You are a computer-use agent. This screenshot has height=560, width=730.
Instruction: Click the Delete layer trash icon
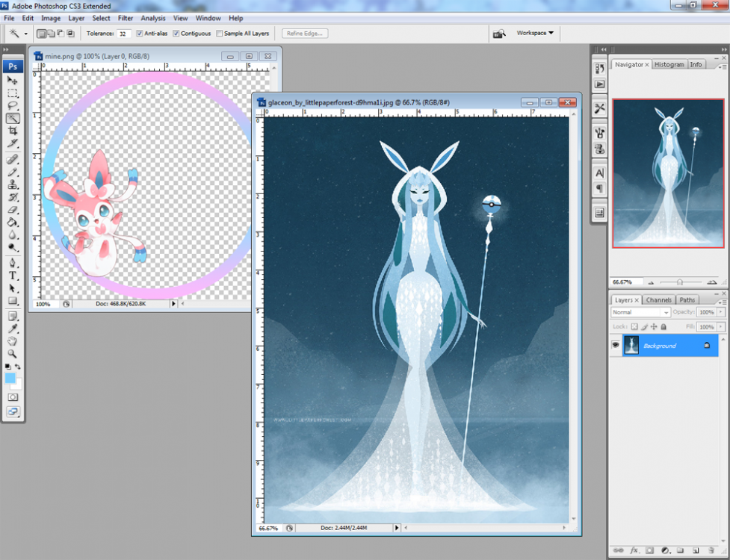click(711, 550)
